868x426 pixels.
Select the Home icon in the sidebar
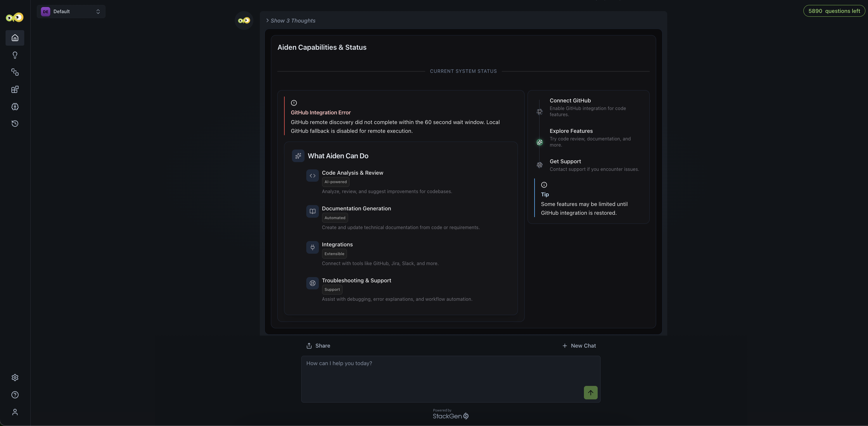(15, 38)
